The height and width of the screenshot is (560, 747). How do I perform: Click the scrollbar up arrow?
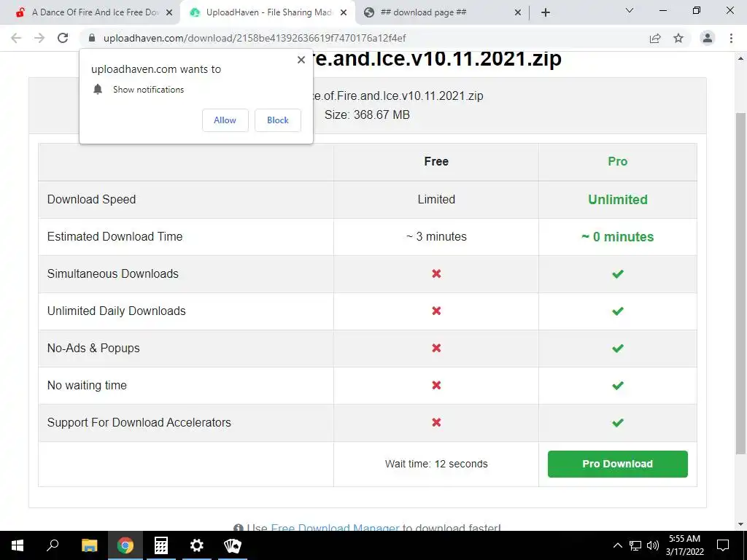click(740, 58)
